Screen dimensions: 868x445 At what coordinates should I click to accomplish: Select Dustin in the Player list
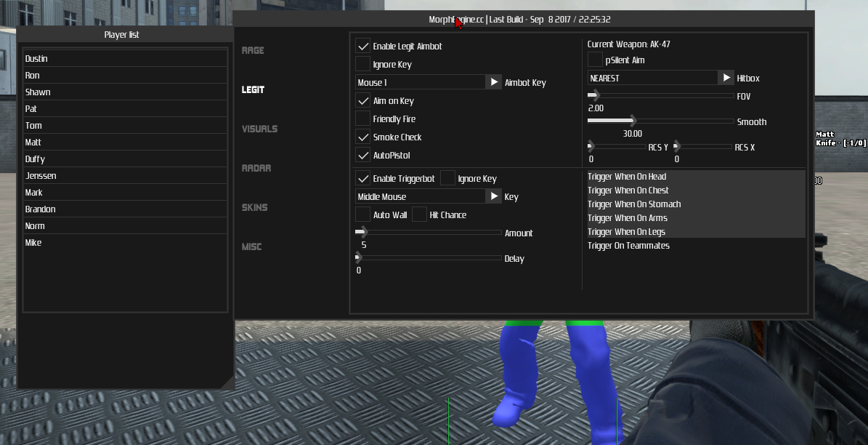(x=125, y=59)
